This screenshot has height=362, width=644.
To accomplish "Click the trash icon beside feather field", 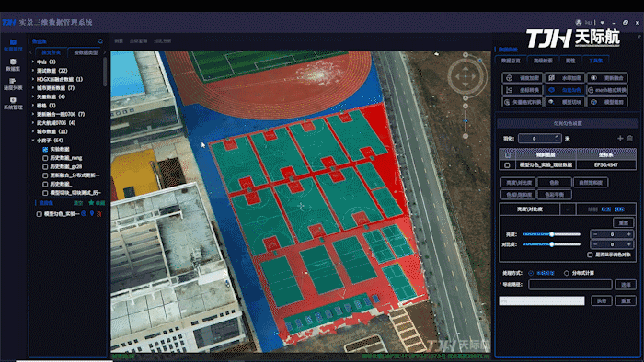I will coord(630,139).
